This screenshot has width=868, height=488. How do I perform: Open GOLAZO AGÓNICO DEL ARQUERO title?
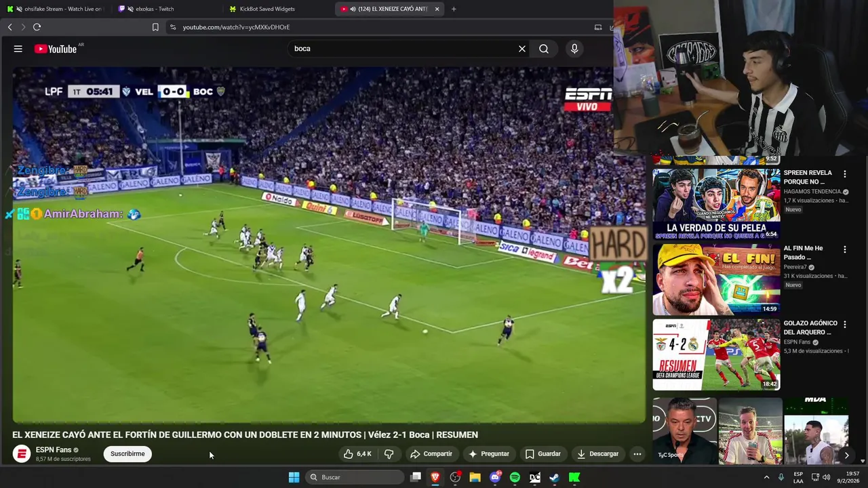pos(811,327)
